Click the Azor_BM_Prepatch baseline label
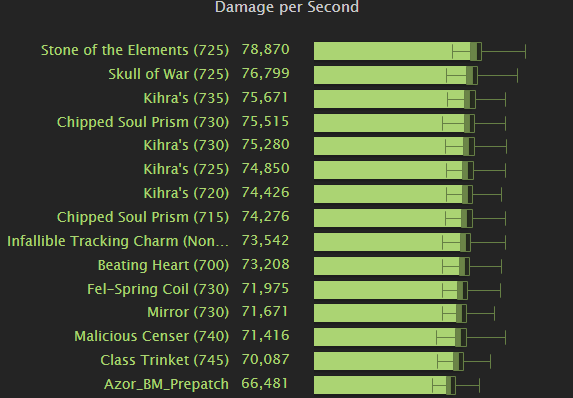The height and width of the screenshot is (398, 573). (x=166, y=384)
